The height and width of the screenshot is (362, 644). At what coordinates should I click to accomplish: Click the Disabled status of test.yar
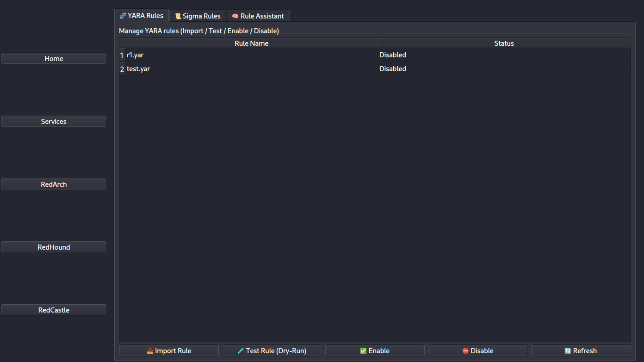click(393, 69)
